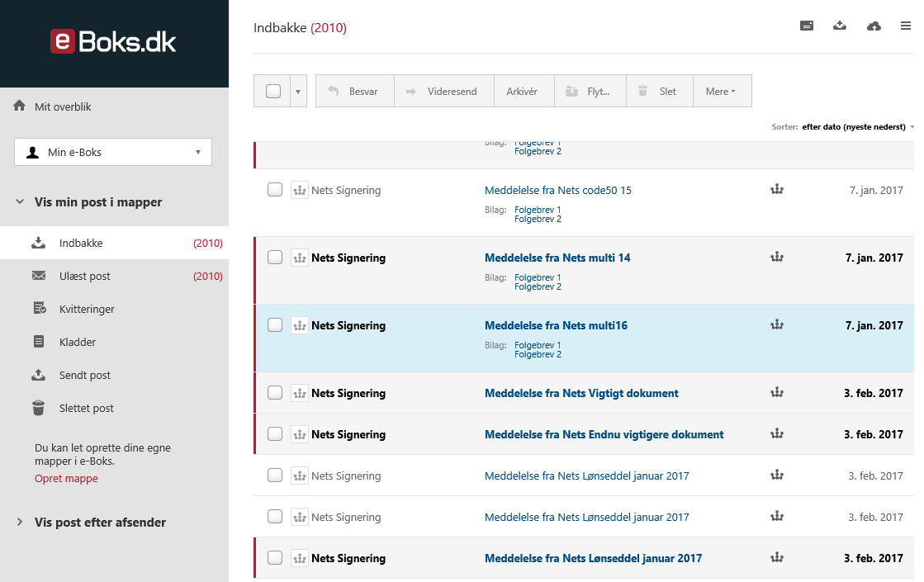The height and width of the screenshot is (582, 924).
Task: Open Mit overblik home icon
Action: pos(20,106)
